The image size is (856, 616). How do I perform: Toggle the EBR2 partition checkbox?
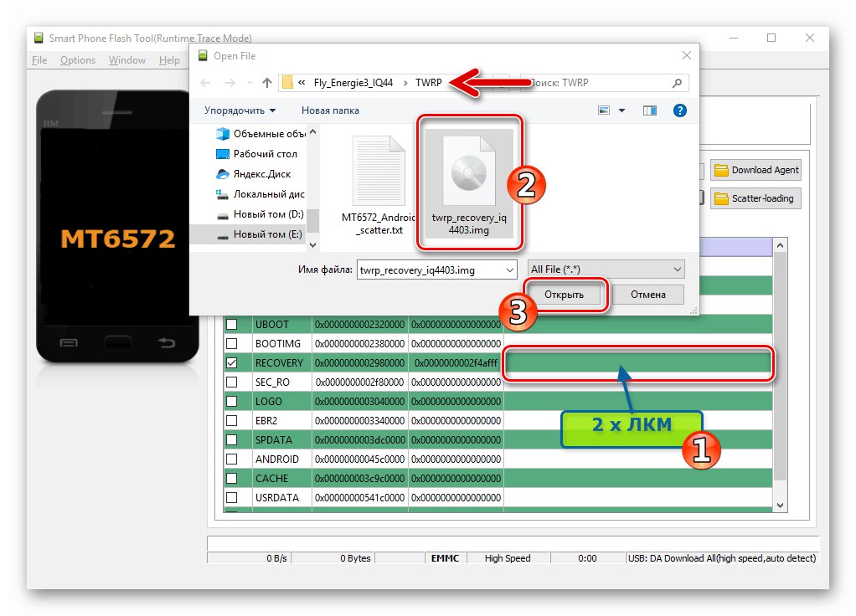pyautogui.click(x=231, y=421)
